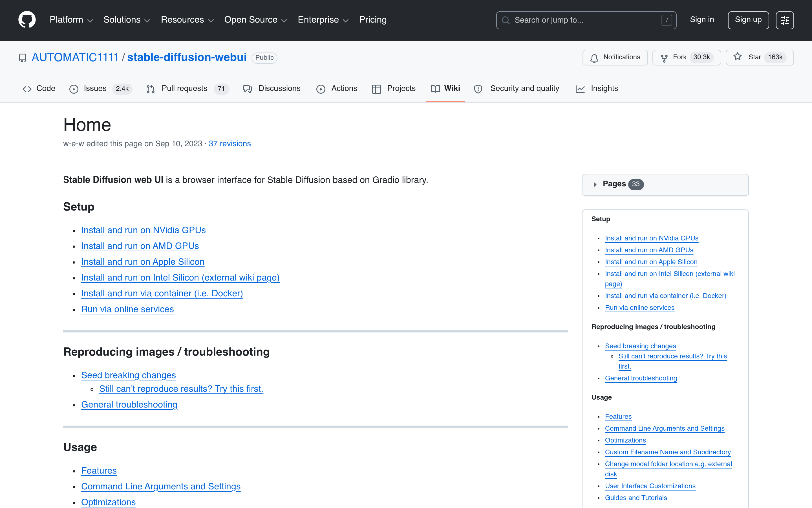This screenshot has width=812, height=508.
Task: Switch to the Code tab
Action: point(39,89)
